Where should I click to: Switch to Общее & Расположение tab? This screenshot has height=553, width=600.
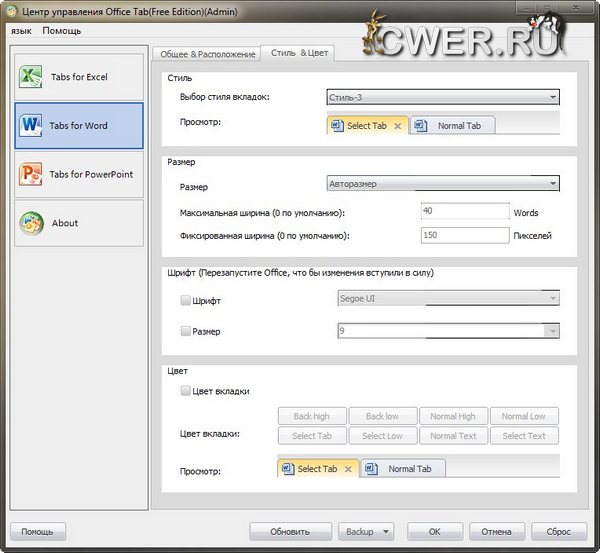click(204, 53)
